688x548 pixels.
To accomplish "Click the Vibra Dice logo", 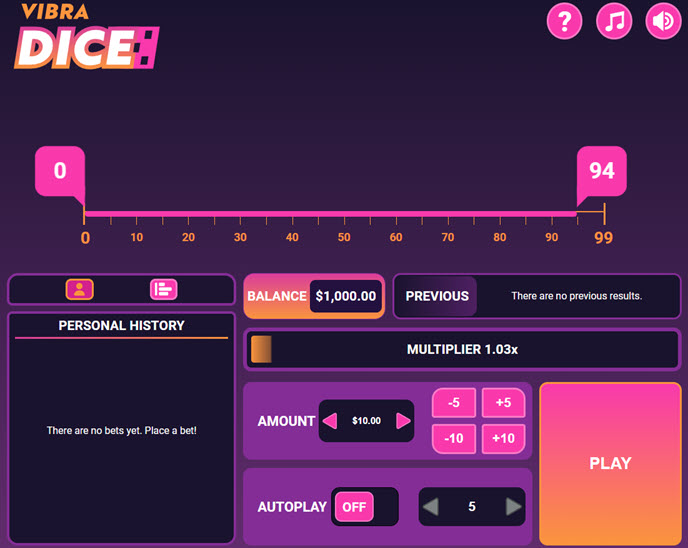I will click(x=85, y=36).
